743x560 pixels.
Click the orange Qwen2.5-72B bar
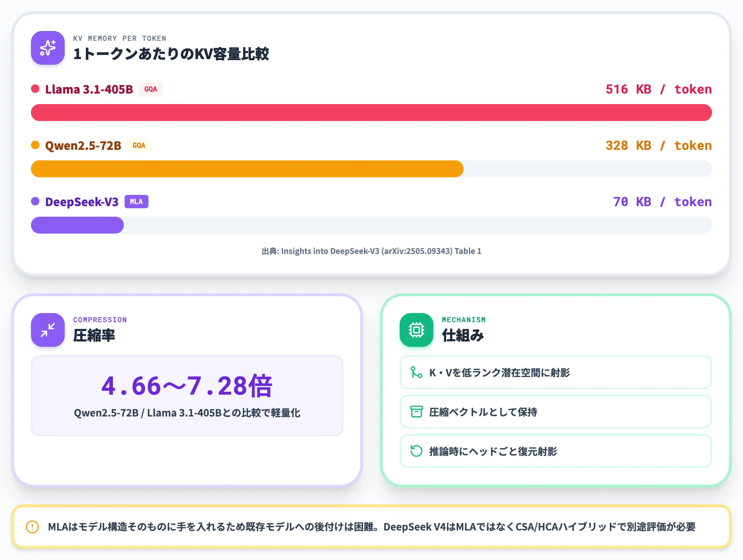247,169
